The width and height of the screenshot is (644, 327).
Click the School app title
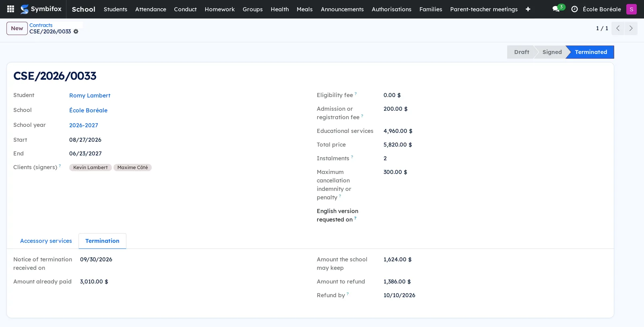tap(83, 9)
